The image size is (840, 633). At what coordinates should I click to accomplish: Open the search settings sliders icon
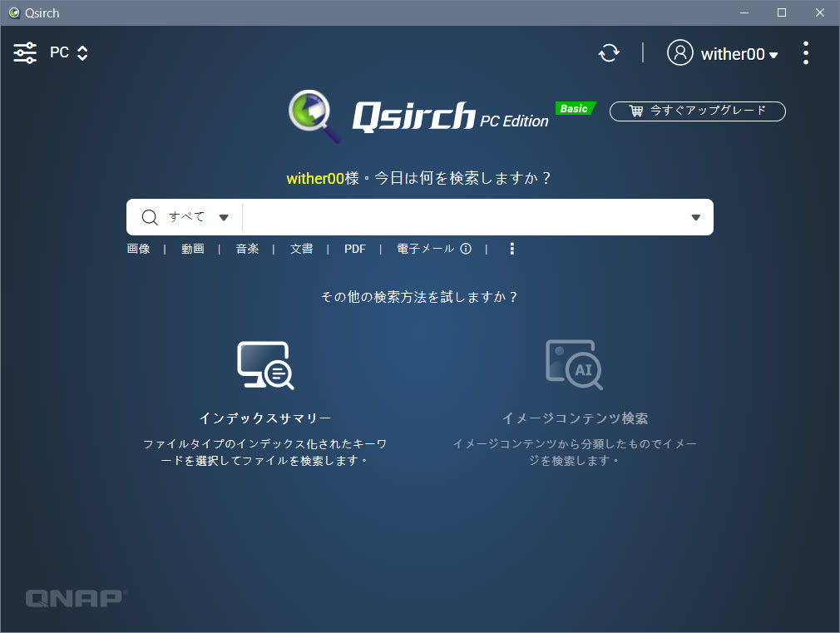[25, 53]
